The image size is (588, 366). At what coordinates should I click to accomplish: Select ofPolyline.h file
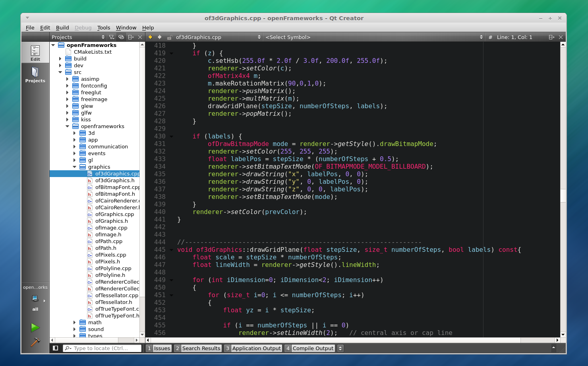[110, 275]
